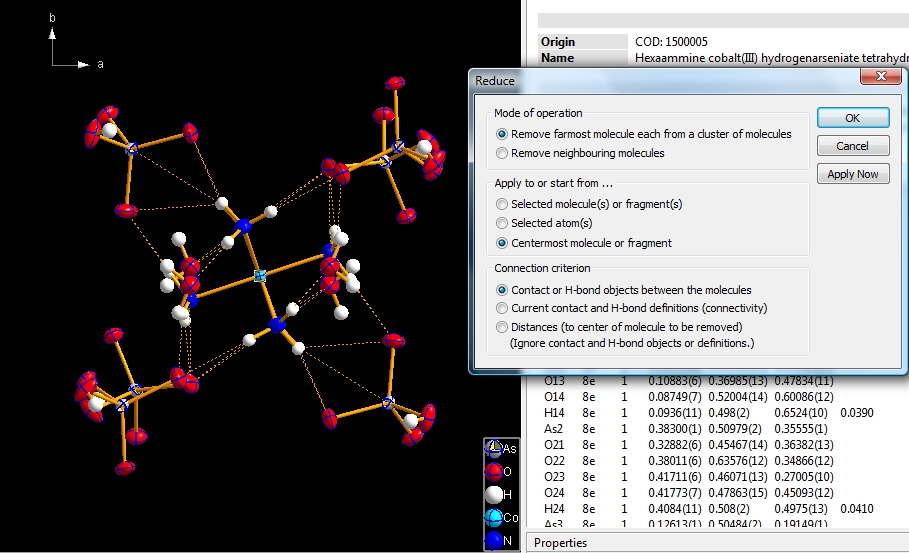Click the a/b axis orientation indicator
This screenshot has height=553, width=909.
point(68,48)
